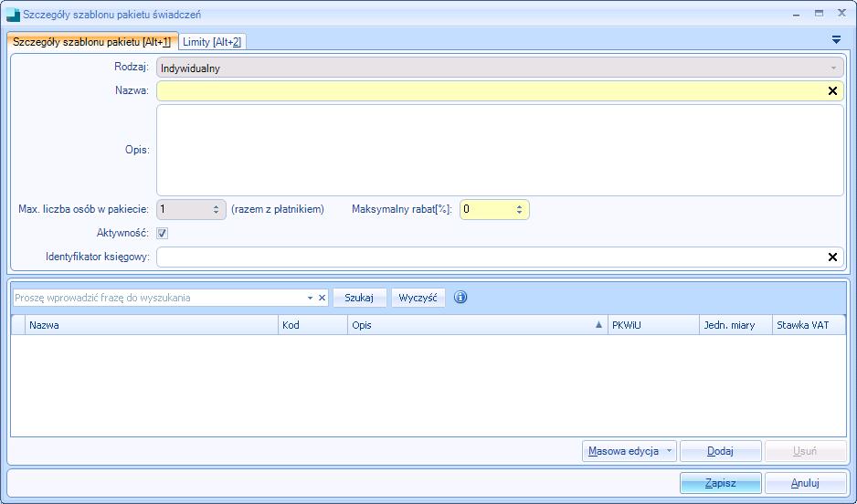Open the tab options menu icon at top right
The image size is (857, 504).
click(x=836, y=39)
